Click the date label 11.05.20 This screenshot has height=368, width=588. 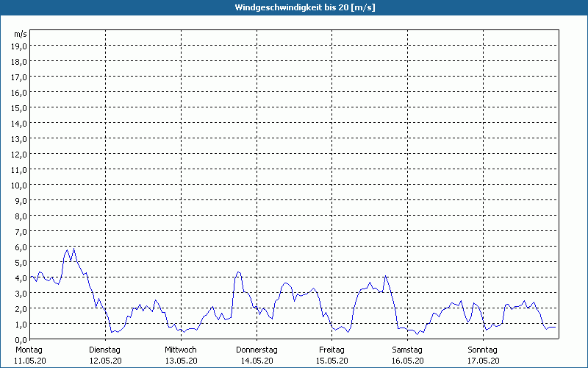click(29, 361)
